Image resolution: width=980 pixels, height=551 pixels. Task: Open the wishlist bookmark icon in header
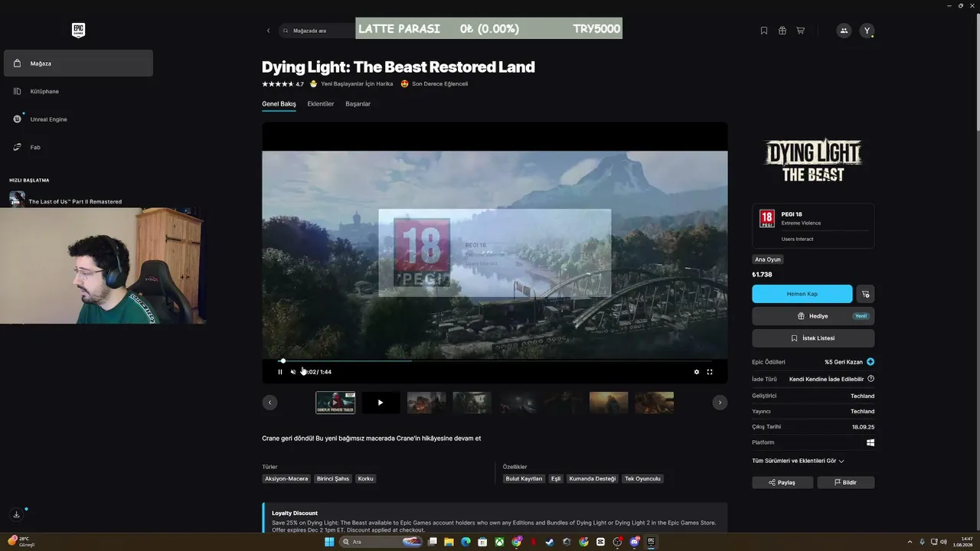click(x=764, y=31)
